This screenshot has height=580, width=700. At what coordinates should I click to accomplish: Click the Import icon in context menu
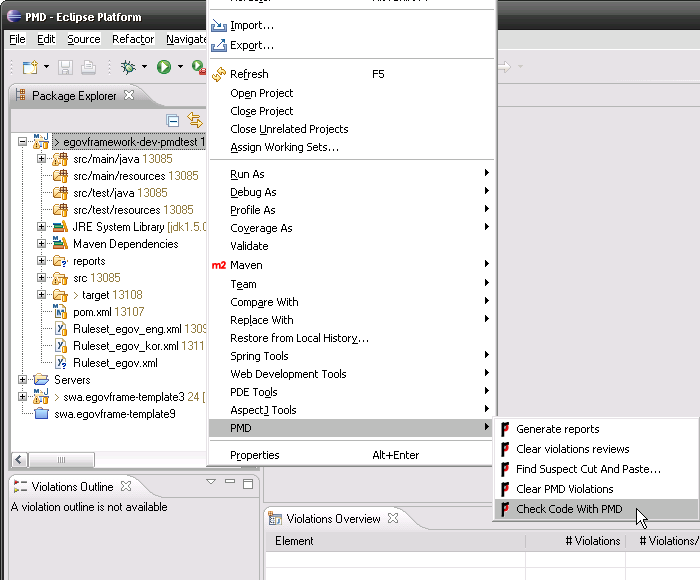[219, 25]
